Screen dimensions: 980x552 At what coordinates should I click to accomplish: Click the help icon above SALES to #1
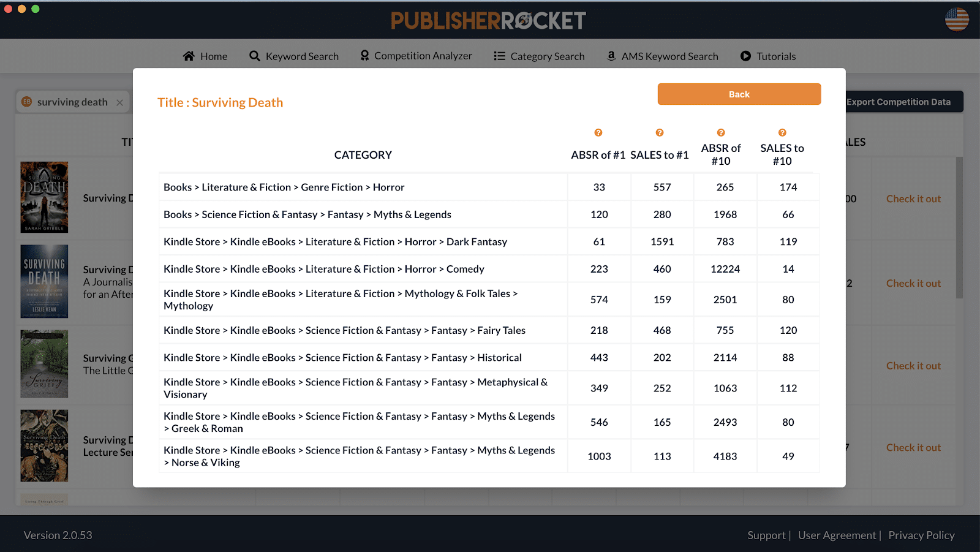pos(660,133)
